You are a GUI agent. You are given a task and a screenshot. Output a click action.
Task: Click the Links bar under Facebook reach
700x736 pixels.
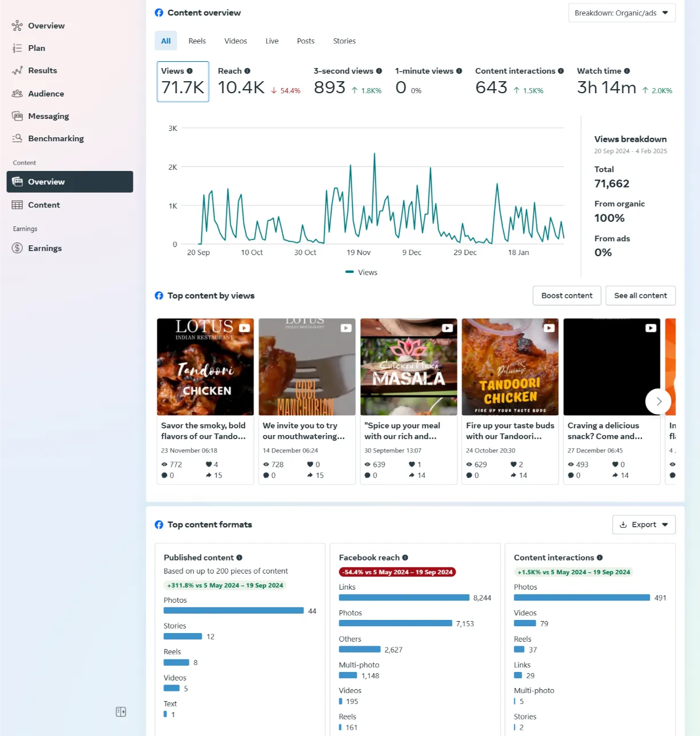[x=404, y=598]
